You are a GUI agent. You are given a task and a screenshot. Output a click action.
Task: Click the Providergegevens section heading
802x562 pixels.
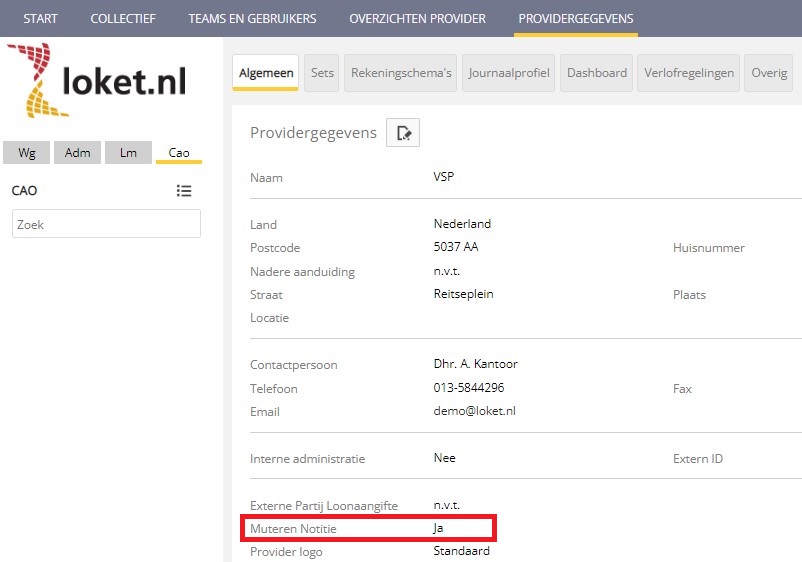click(313, 132)
